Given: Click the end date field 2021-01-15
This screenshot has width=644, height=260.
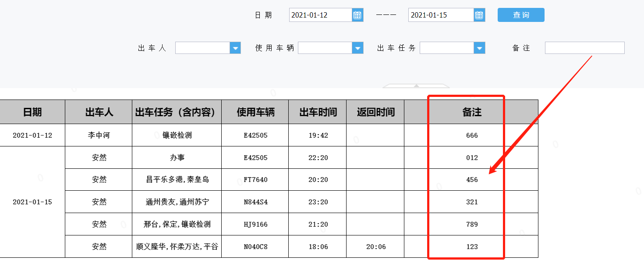Looking at the screenshot, I should [x=441, y=15].
